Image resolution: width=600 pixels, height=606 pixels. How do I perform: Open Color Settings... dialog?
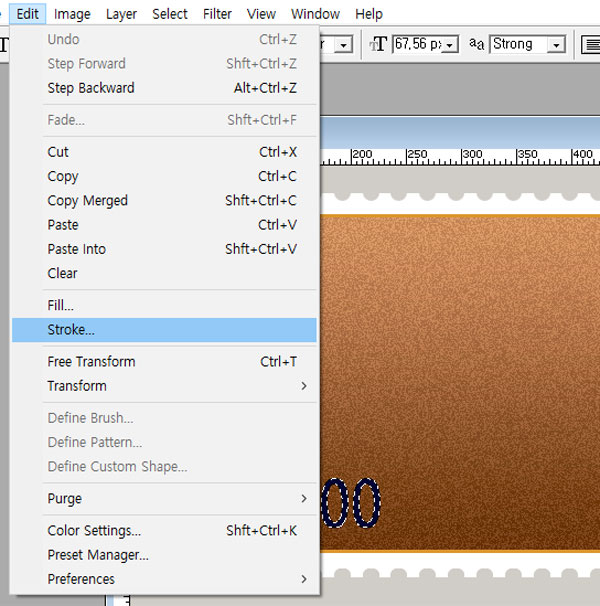(x=164, y=531)
